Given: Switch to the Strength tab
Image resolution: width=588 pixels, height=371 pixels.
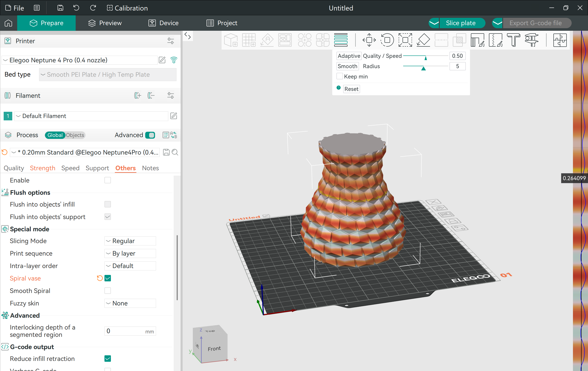Looking at the screenshot, I should 42,168.
